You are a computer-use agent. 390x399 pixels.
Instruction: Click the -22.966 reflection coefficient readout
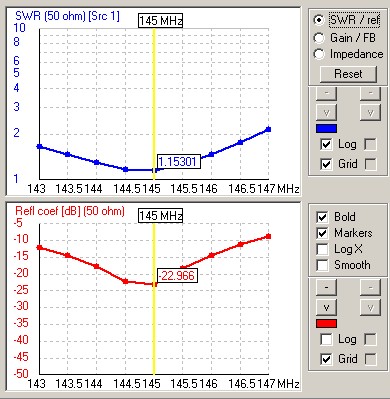pos(177,276)
